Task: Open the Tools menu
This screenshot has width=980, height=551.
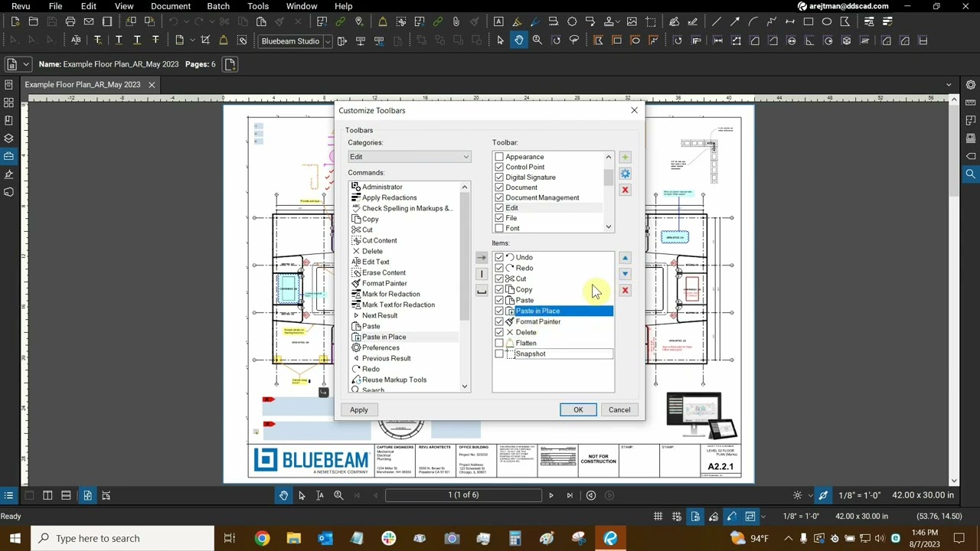Action: point(258,6)
